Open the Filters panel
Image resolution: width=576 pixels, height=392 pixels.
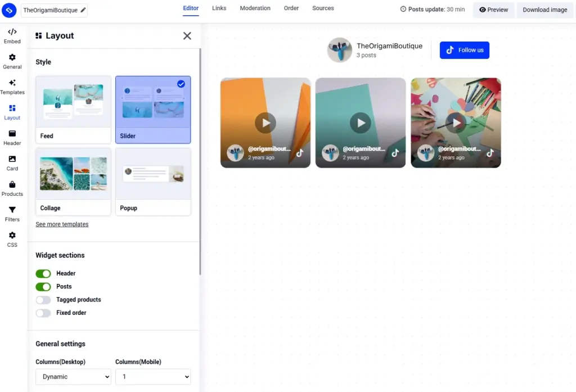[12, 214]
